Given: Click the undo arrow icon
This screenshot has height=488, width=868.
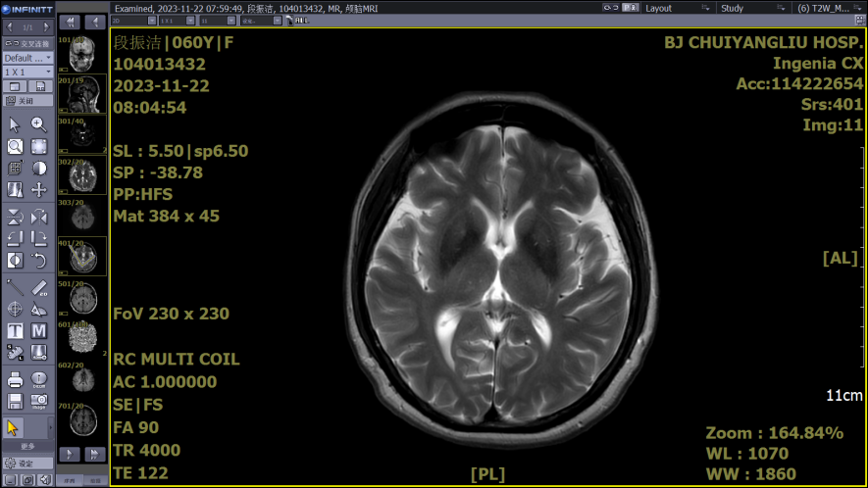Looking at the screenshot, I should tap(39, 260).
